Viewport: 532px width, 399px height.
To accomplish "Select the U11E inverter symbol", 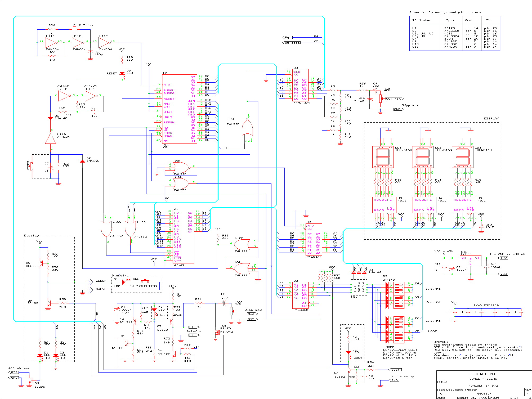I will click(x=51, y=42).
